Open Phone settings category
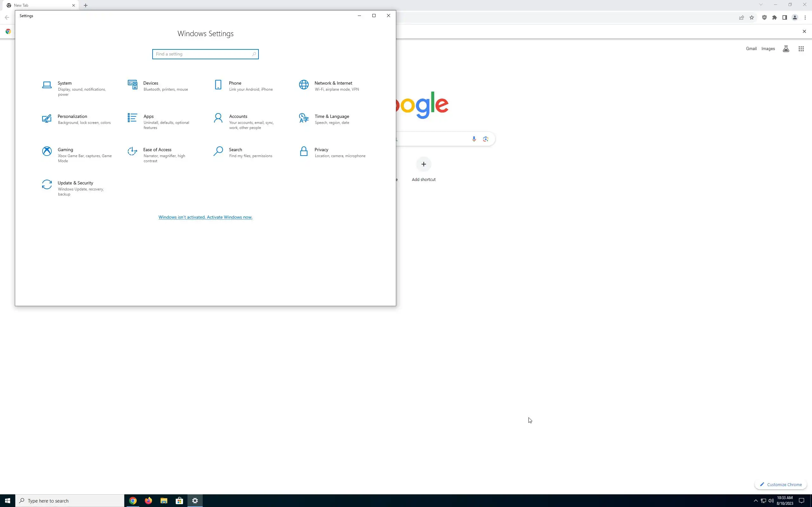The height and width of the screenshot is (507, 812). pos(235,83)
